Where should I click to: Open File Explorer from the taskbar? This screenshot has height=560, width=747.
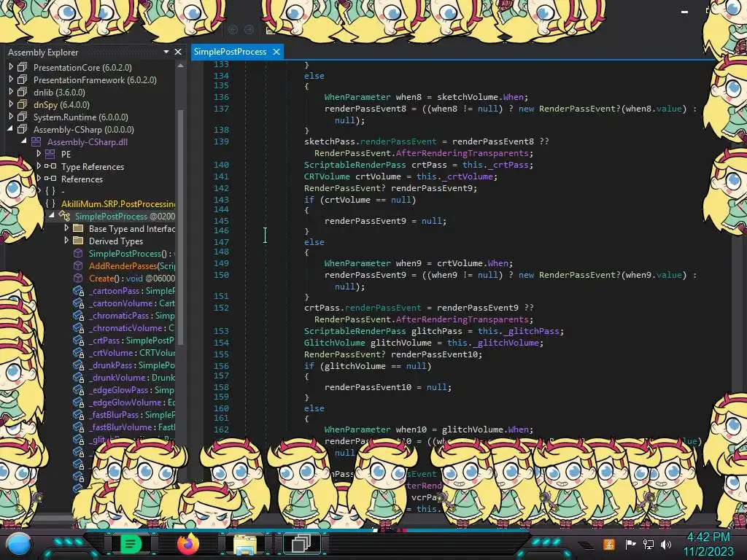(x=245, y=544)
